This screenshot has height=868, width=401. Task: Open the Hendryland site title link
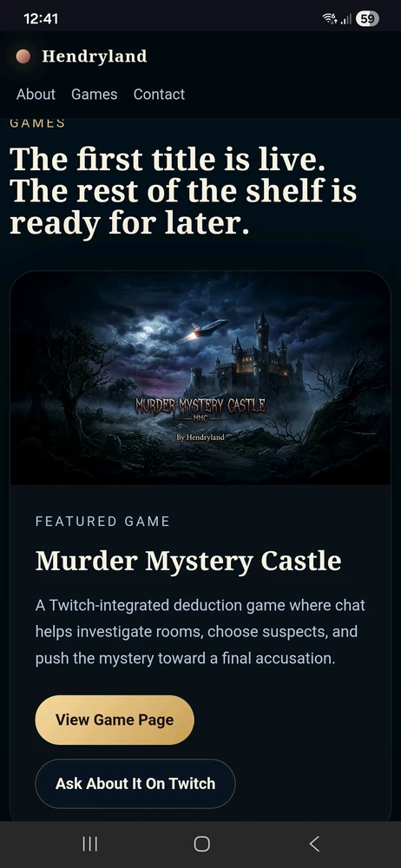point(94,56)
